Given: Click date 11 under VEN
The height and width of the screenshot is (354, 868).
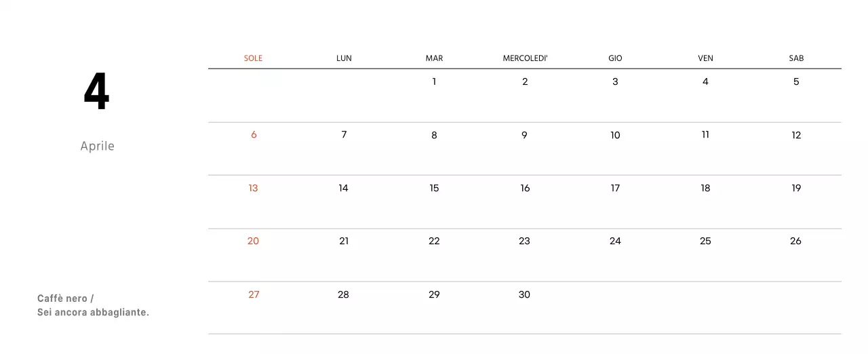Looking at the screenshot, I should tap(705, 135).
